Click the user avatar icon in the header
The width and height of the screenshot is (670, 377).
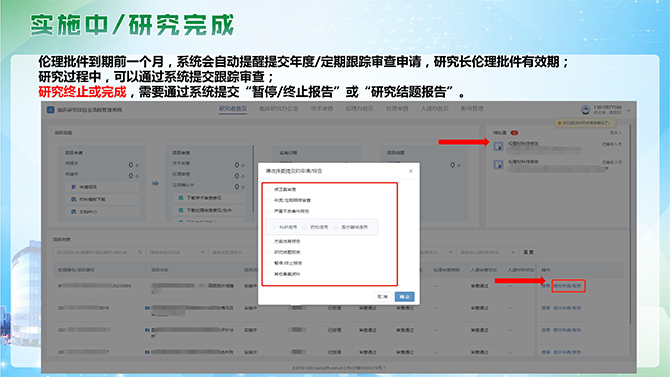(585, 110)
